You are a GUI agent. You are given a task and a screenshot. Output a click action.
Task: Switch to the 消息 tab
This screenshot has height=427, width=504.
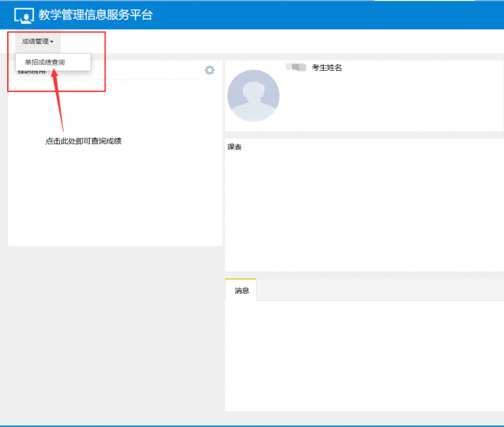pyautogui.click(x=242, y=291)
